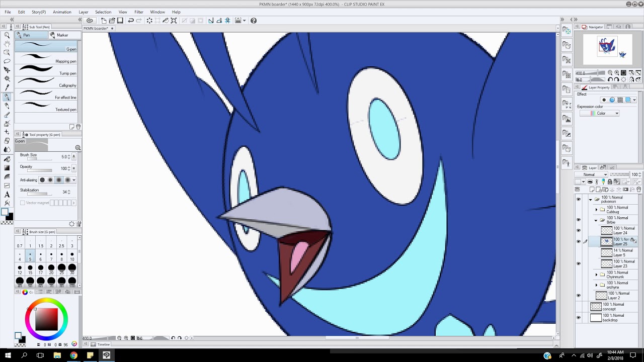Select the Blend tool

[7, 149]
